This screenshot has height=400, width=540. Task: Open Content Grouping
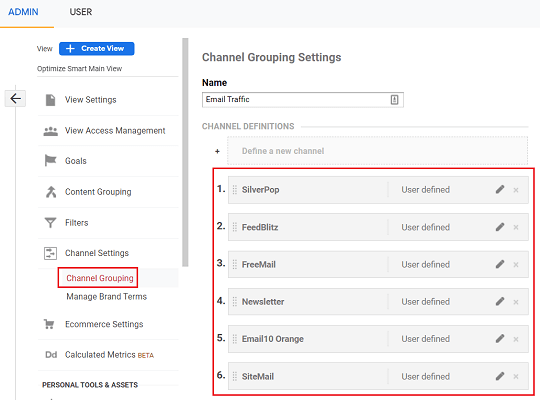(98, 192)
